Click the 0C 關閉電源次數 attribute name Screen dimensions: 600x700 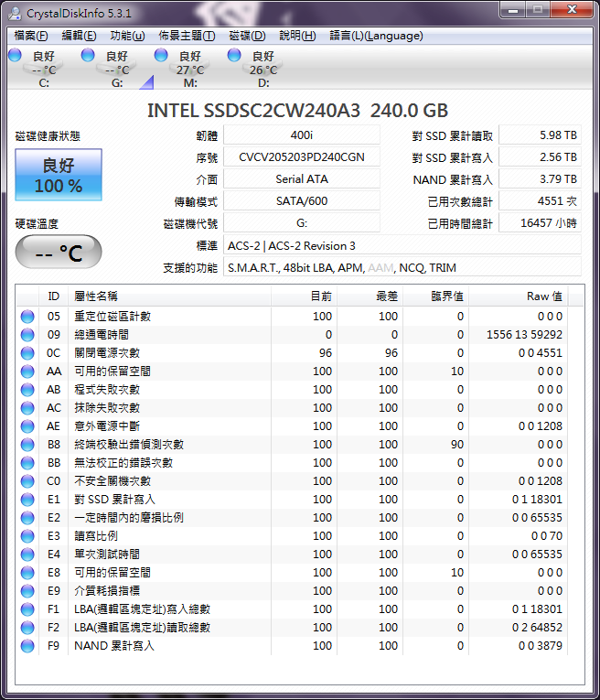[x=107, y=352]
